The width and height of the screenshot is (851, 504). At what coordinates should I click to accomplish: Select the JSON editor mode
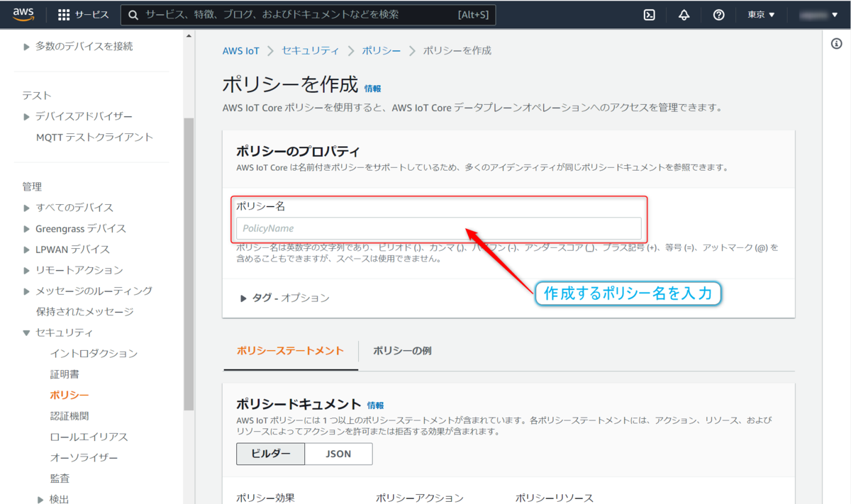338,454
